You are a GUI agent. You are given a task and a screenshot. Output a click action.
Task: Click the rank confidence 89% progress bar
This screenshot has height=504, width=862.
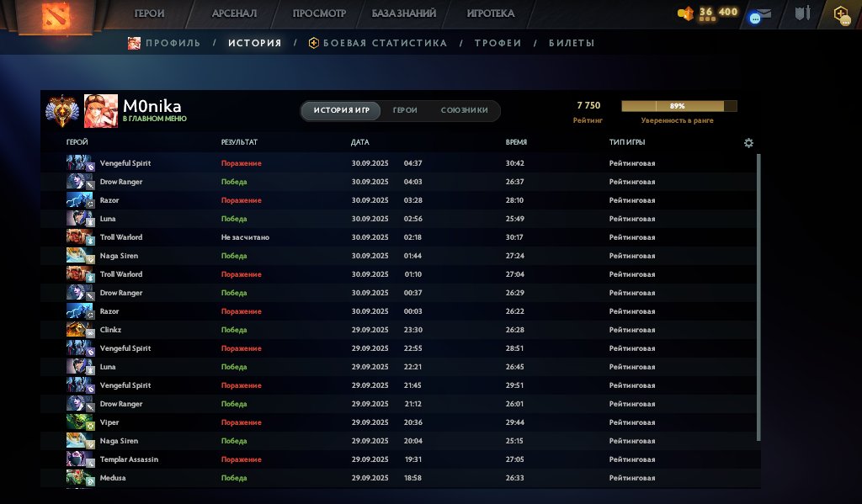(678, 107)
